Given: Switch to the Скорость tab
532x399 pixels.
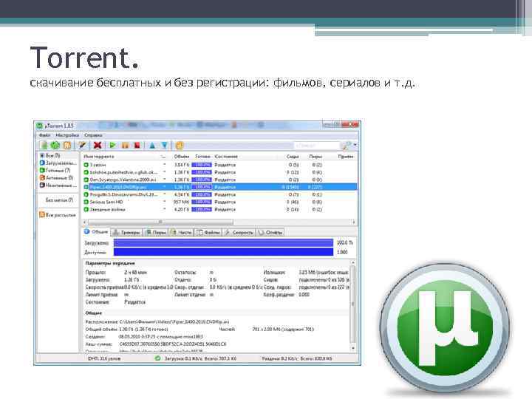Looking at the screenshot, I should pyautogui.click(x=239, y=233).
